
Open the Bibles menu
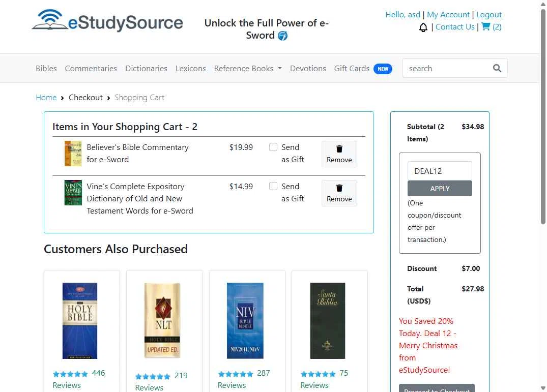click(46, 68)
